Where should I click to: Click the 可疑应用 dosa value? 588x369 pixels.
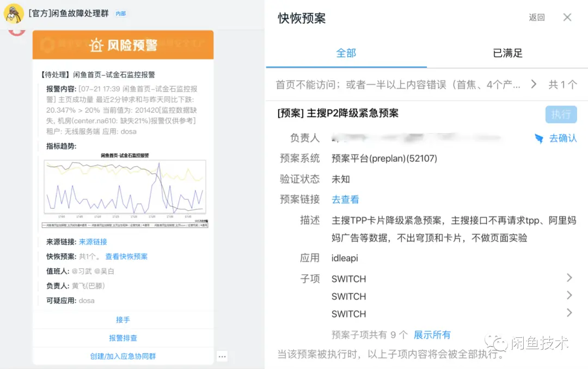pyautogui.click(x=87, y=301)
